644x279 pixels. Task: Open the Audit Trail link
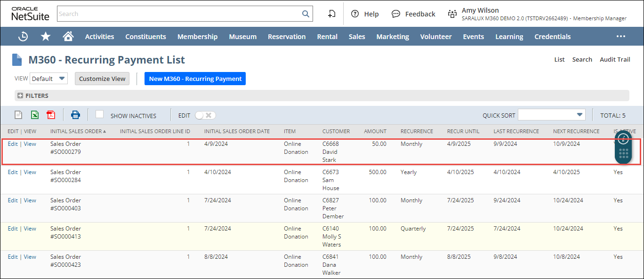615,60
